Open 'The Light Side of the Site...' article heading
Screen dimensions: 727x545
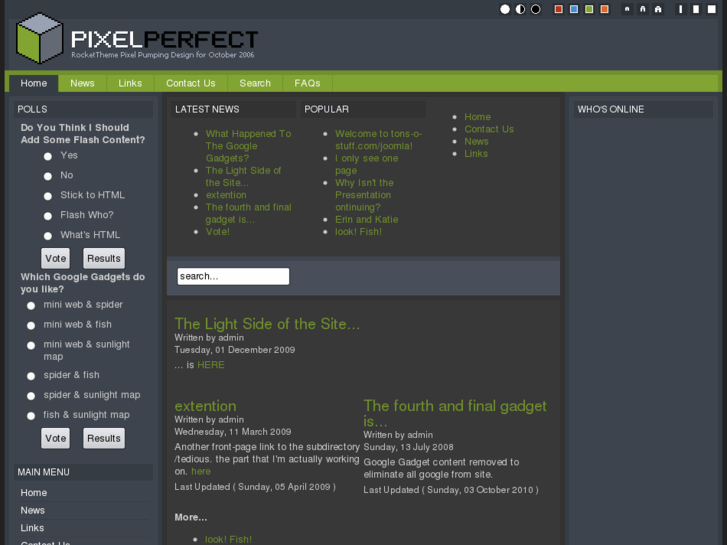[x=267, y=324]
